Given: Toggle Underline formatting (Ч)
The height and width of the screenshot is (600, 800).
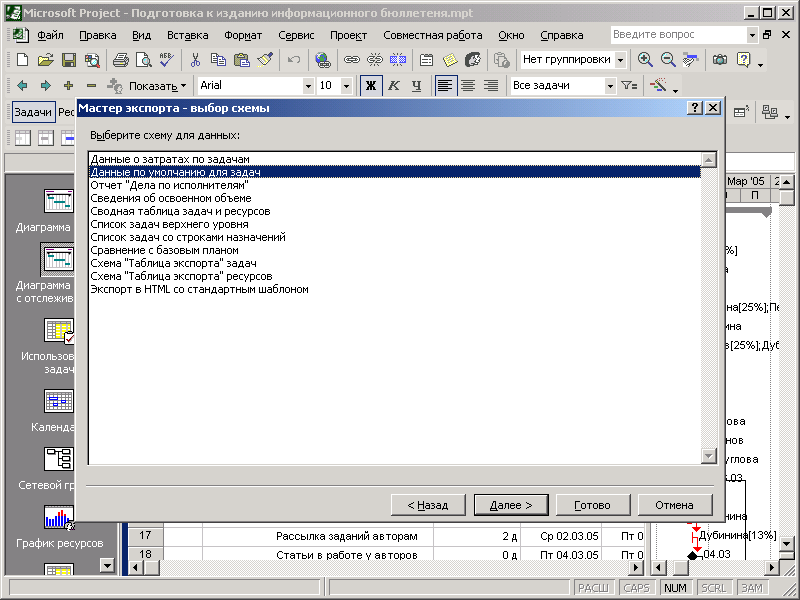Looking at the screenshot, I should [x=416, y=86].
